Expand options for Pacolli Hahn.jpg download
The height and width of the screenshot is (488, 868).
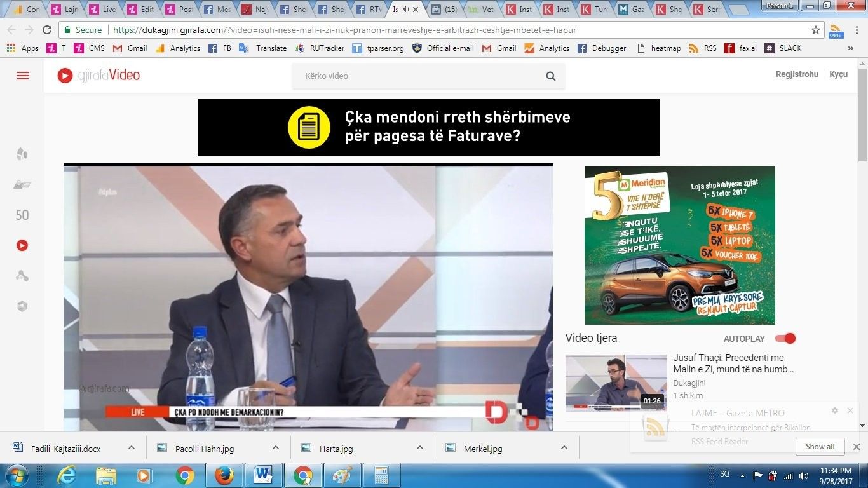click(276, 448)
